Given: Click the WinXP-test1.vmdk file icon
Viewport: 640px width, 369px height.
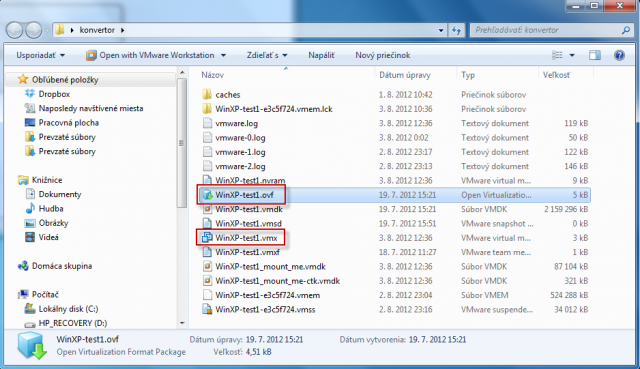Looking at the screenshot, I should point(207,209).
